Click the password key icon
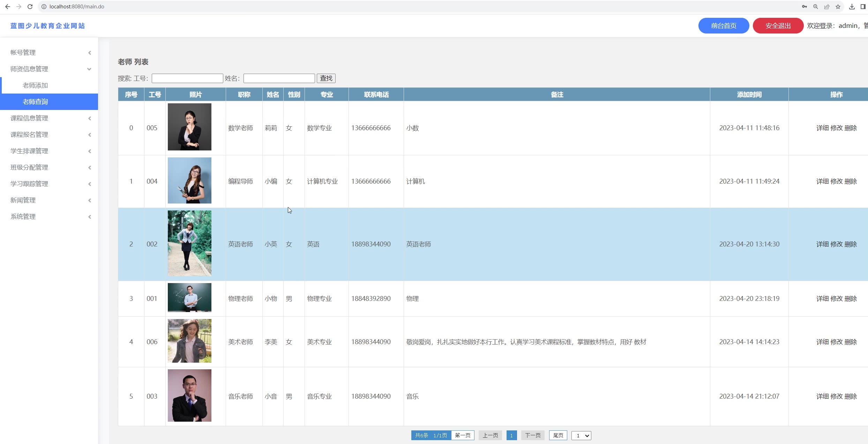The width and height of the screenshot is (868, 444). (x=805, y=7)
